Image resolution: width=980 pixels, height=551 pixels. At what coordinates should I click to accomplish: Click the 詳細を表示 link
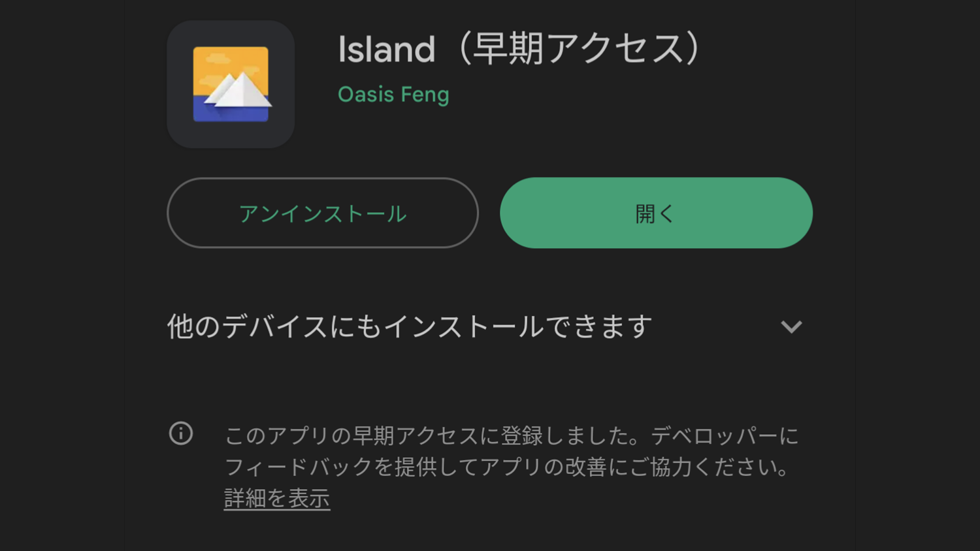coord(277,498)
